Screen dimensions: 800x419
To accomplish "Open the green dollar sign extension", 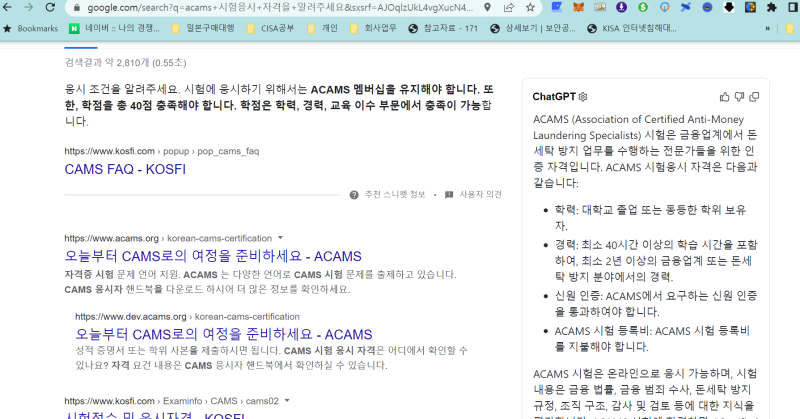I will tap(643, 7).
